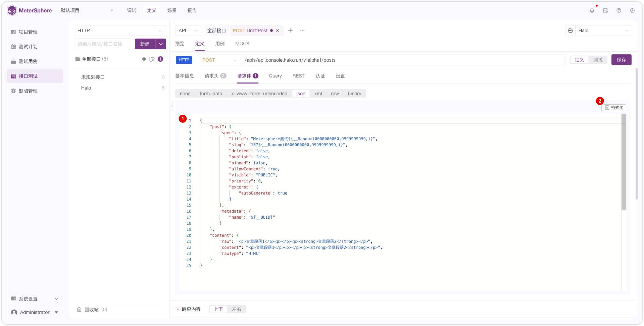Click the MeterSphere logo icon
Screen dimensions: 644x326
(x=12, y=10)
